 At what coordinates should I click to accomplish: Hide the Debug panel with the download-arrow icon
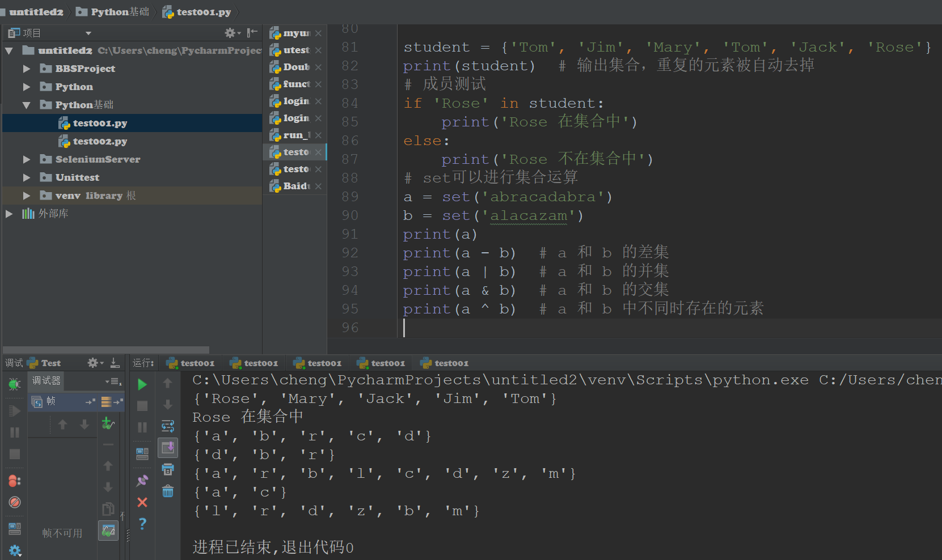point(115,363)
